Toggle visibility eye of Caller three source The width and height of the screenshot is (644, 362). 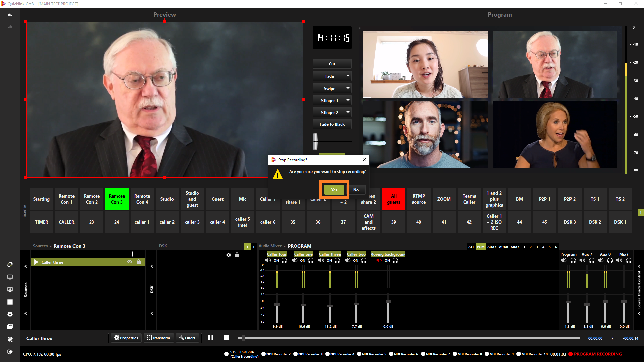pos(130,262)
